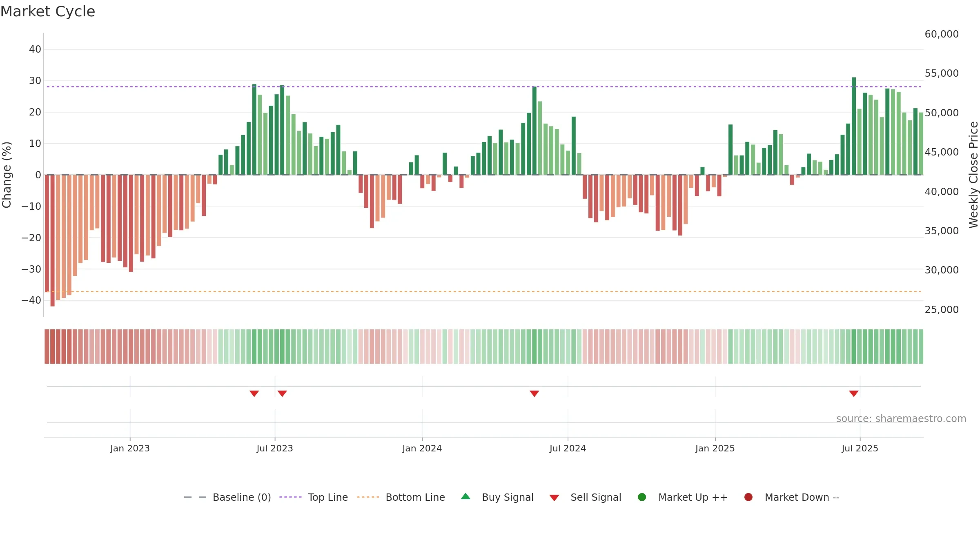The width and height of the screenshot is (980, 551).
Task: Click the 0 left axis tick label
Action: coord(38,175)
